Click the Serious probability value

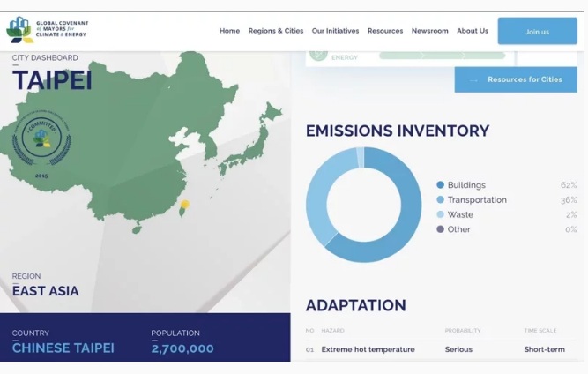tap(458, 349)
